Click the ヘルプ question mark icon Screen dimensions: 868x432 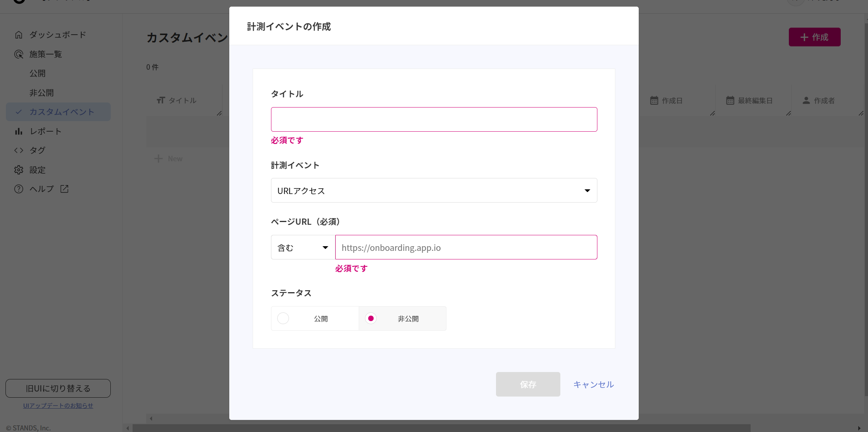[18, 189]
